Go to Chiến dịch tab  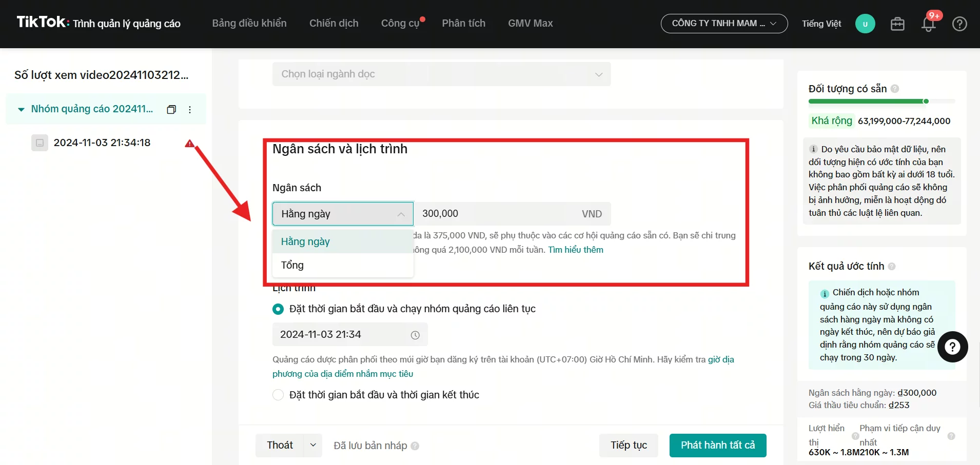[x=334, y=23]
